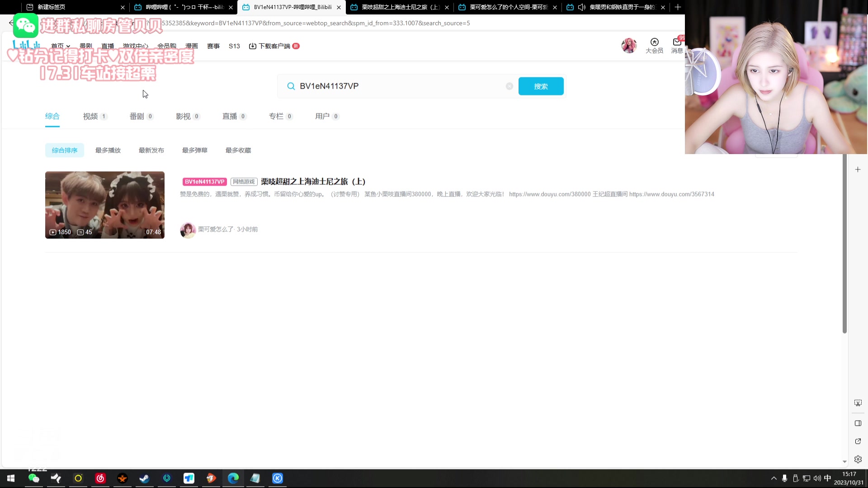Click the magnifier icon in search box
This screenshot has width=868, height=488.
[291, 86]
